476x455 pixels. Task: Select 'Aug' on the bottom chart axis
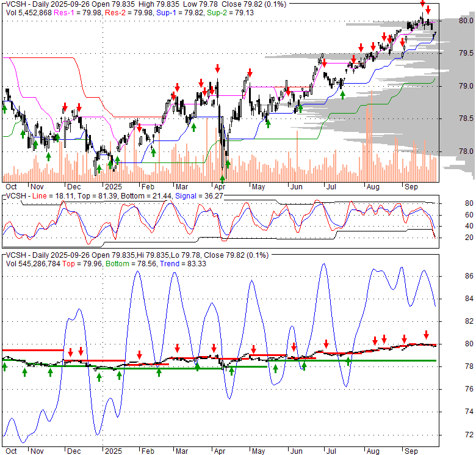(373, 451)
